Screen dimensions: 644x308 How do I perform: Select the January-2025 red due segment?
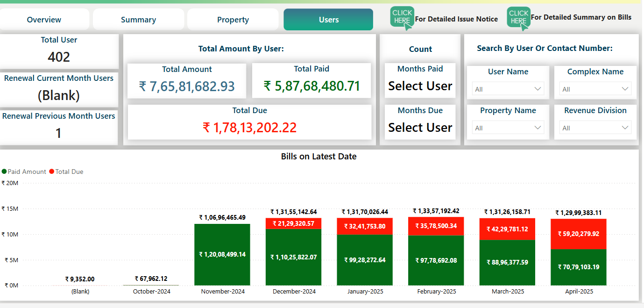[365, 226]
